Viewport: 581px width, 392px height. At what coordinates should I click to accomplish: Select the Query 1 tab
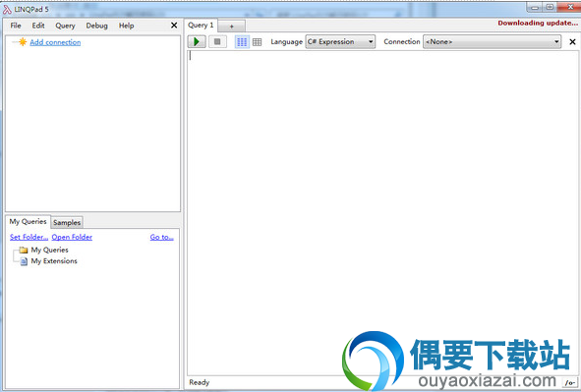click(201, 26)
